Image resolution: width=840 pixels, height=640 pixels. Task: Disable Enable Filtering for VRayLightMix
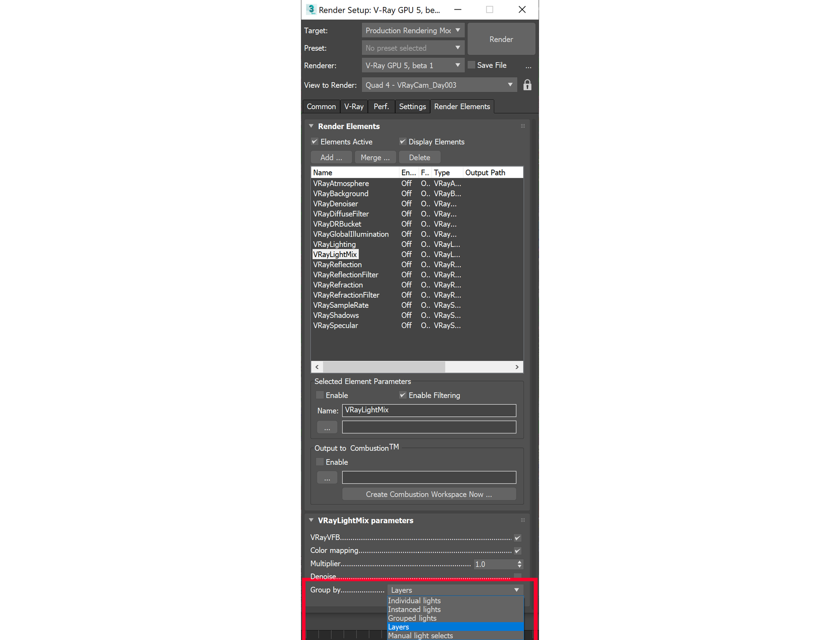coord(402,395)
